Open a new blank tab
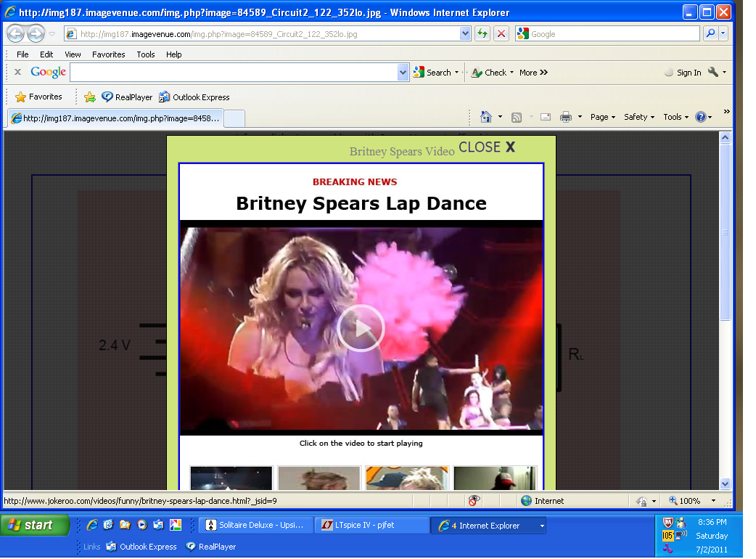Viewport: 756px width, 559px height. [x=235, y=118]
